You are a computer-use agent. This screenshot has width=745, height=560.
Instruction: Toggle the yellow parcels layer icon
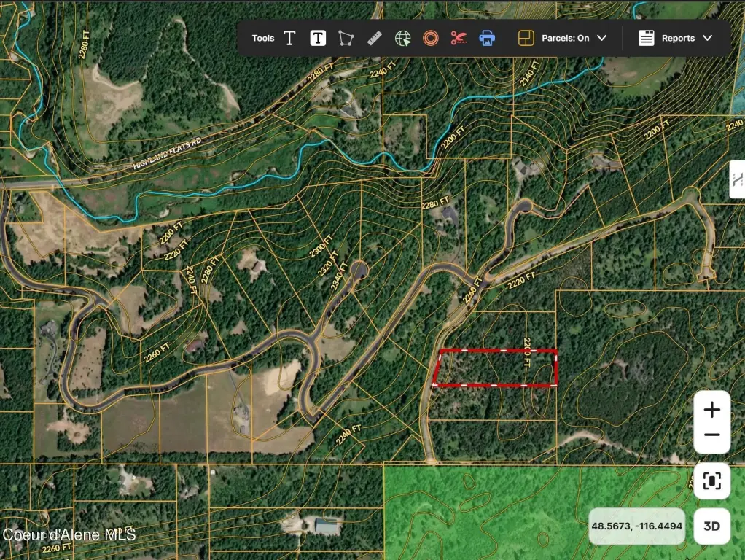point(526,38)
